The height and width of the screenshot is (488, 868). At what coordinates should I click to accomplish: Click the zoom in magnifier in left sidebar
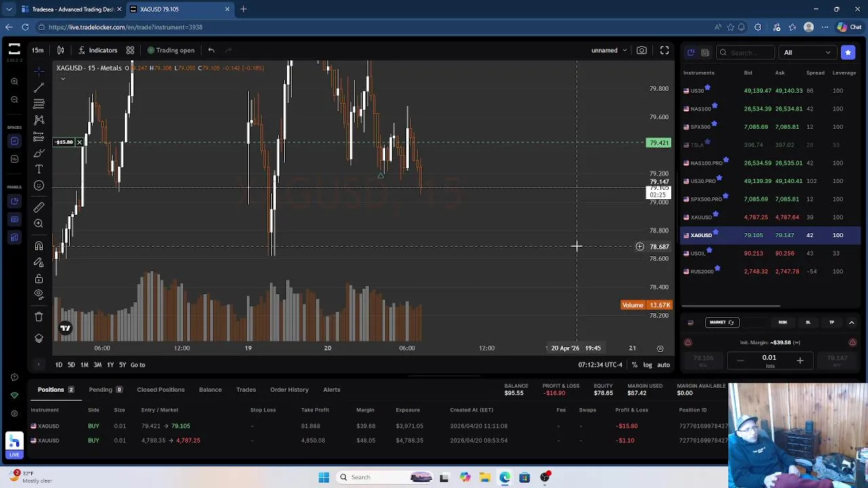pyautogui.click(x=14, y=81)
